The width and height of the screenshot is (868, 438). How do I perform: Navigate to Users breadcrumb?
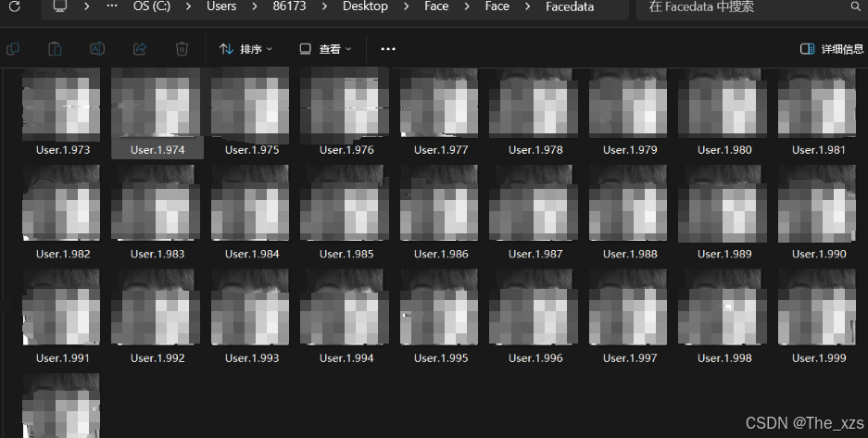(221, 6)
